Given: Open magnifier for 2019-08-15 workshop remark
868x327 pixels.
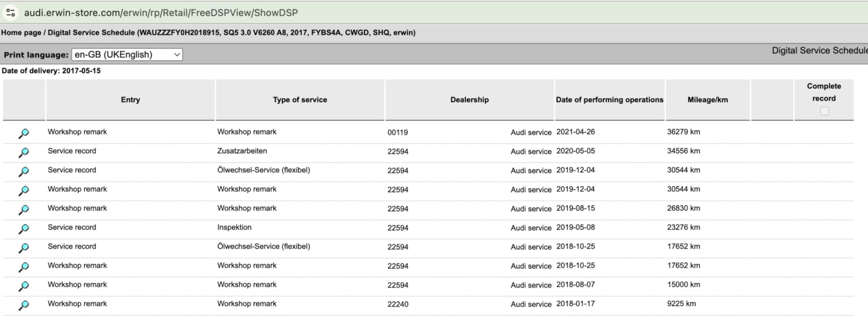Looking at the screenshot, I should [24, 209].
